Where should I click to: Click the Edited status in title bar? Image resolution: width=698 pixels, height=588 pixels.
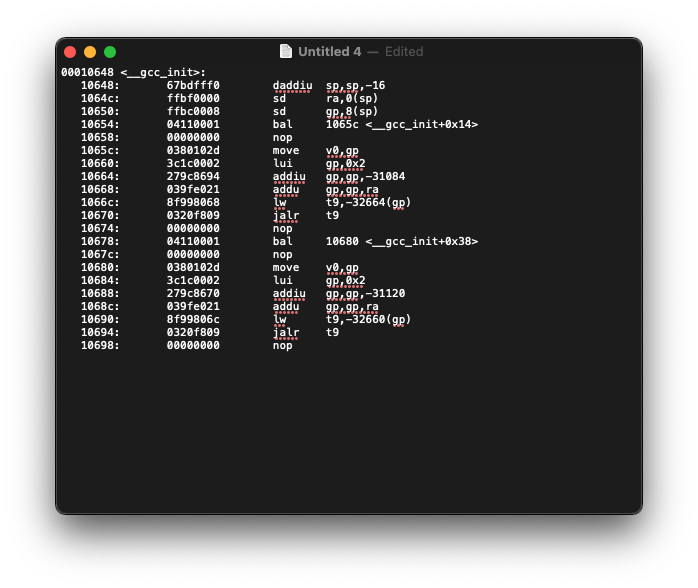(404, 52)
